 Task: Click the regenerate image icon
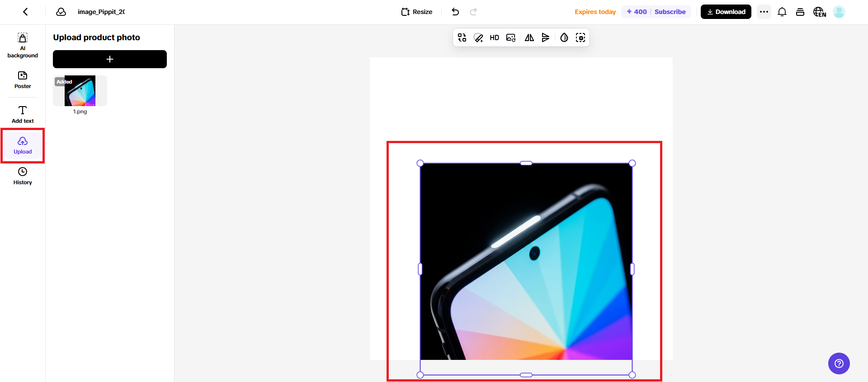[x=511, y=37]
